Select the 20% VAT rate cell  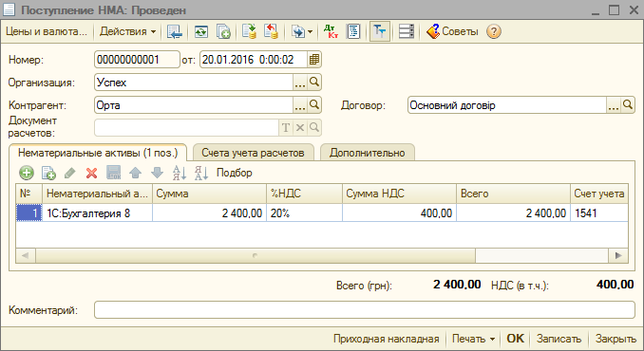304,213
